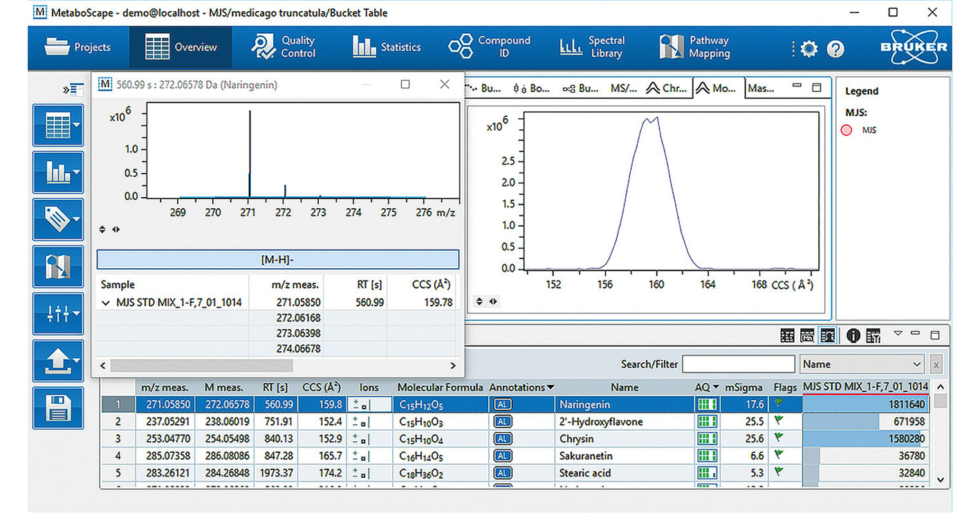Toggle the highlighted third table view icon
Viewport: 980px width, 513px height.
827,335
